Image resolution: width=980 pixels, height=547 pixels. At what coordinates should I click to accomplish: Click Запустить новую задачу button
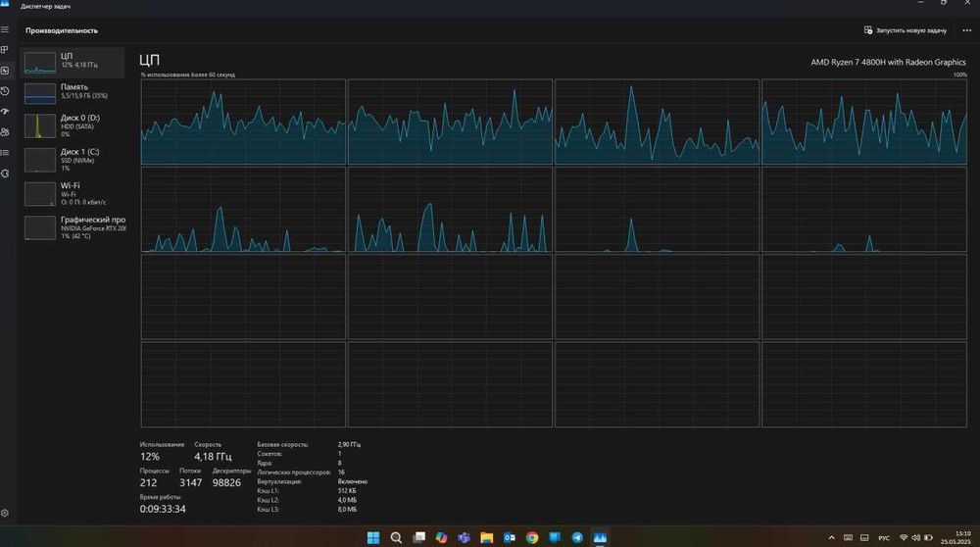pos(905,30)
